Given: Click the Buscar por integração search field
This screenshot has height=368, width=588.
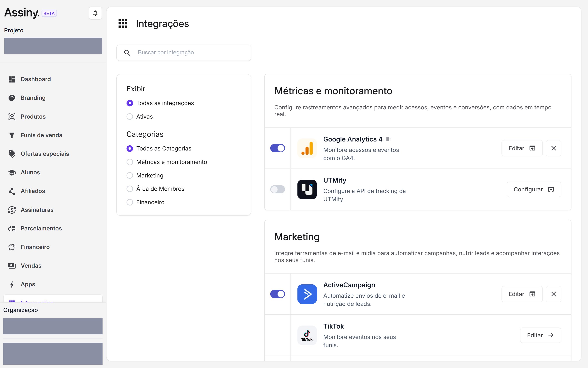Looking at the screenshot, I should (x=184, y=53).
